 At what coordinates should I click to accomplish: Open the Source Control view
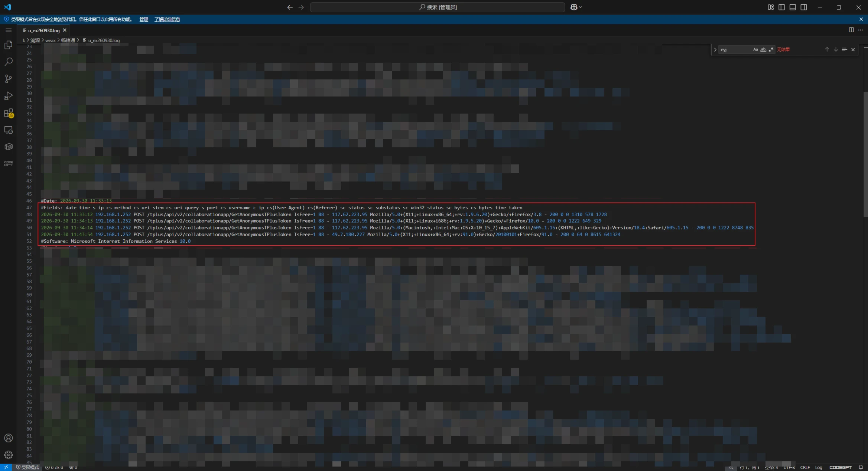(8, 79)
